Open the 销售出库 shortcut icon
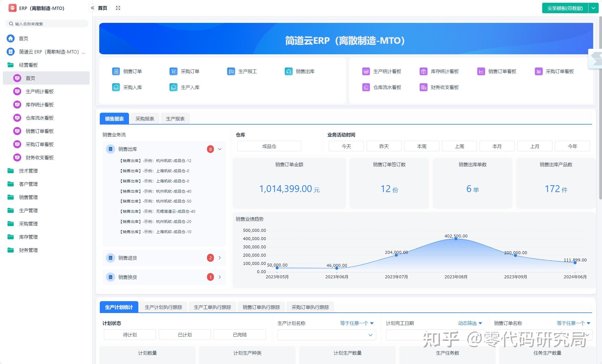 click(288, 71)
